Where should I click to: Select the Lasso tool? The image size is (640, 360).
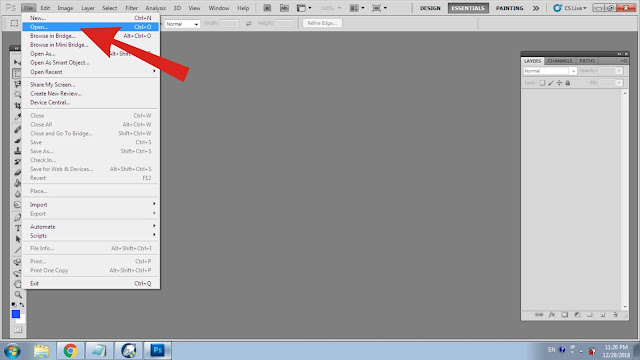pyautogui.click(x=17, y=84)
